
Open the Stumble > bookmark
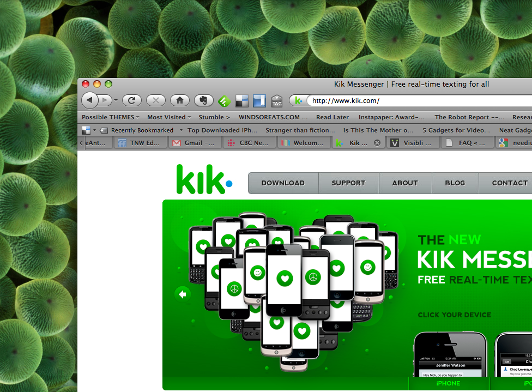point(214,117)
